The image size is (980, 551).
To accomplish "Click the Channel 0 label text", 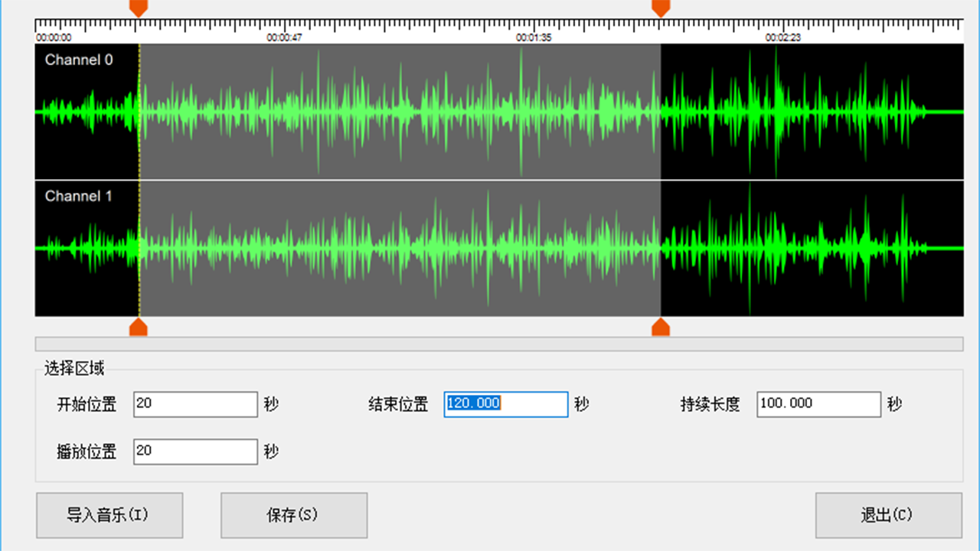I will tap(78, 60).
